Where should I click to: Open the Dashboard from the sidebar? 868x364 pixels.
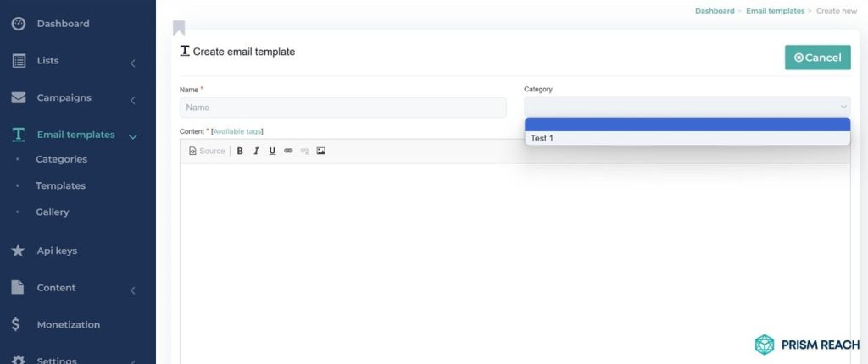coord(63,24)
